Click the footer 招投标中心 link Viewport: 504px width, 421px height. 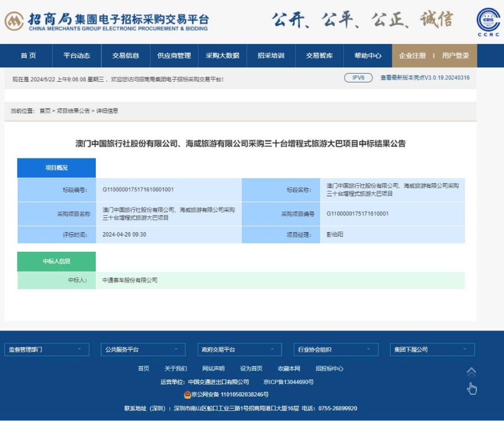pyautogui.click(x=329, y=368)
